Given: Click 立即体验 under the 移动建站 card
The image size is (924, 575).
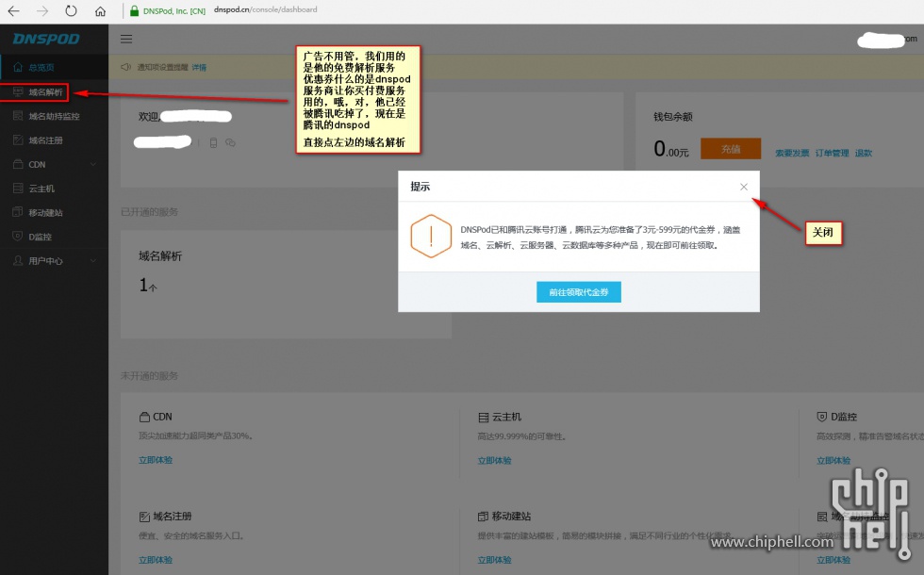Looking at the screenshot, I should (x=494, y=560).
